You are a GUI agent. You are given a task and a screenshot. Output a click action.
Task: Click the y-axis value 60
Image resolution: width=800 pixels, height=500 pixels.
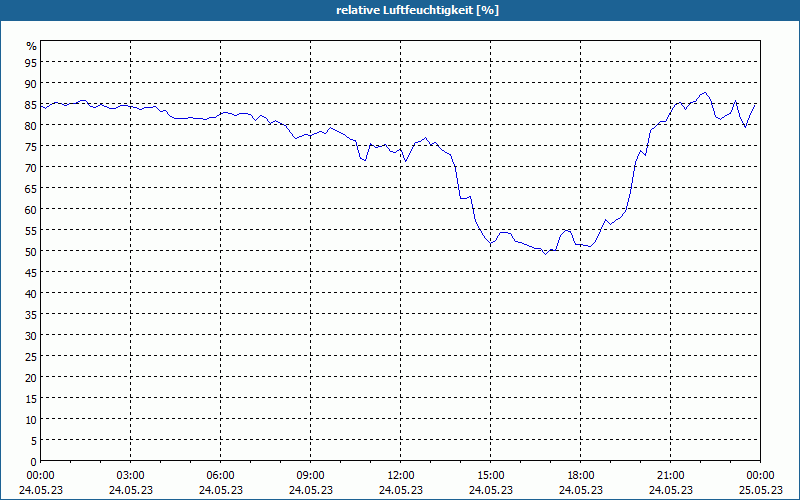click(x=31, y=209)
